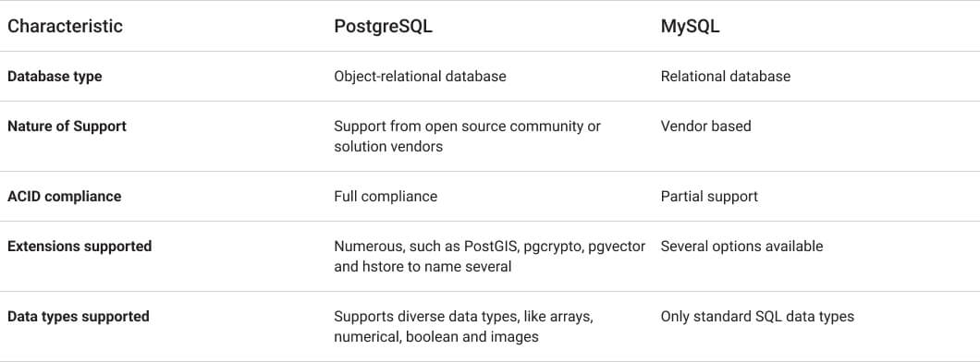Click the Partial support cell
Screen dimensions: 980x362
(x=709, y=196)
